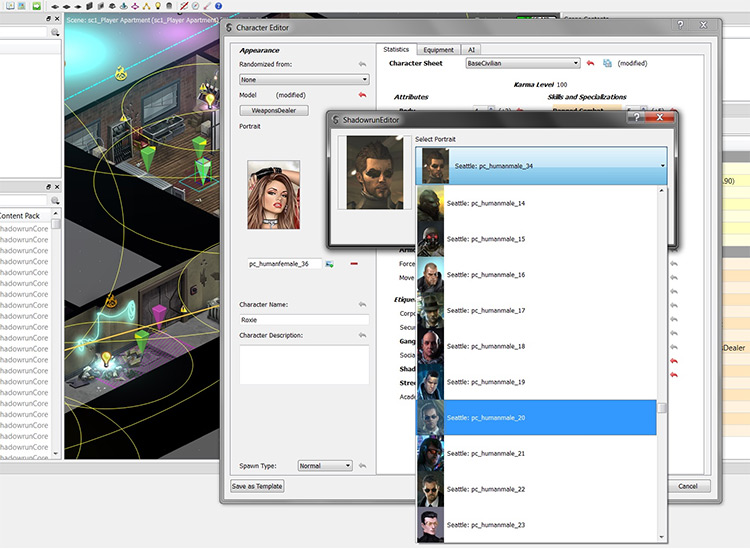Select portrait Seattle: pc_humanmale_15
Screen dimensions: 750x550
coord(536,239)
